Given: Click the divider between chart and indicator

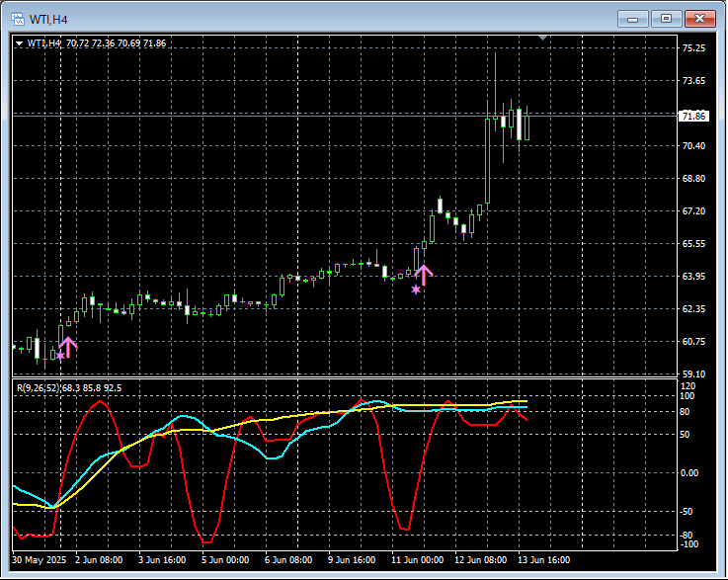Looking at the screenshot, I should coord(346,377).
